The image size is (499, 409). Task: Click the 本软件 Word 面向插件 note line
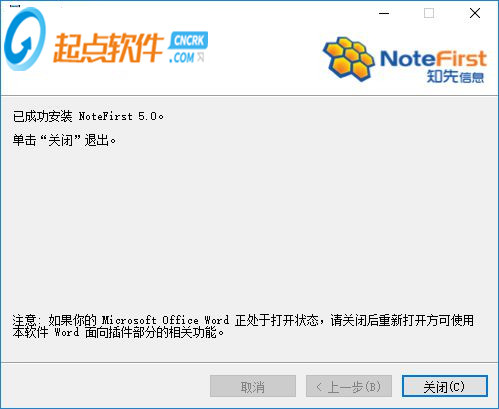coord(118,332)
